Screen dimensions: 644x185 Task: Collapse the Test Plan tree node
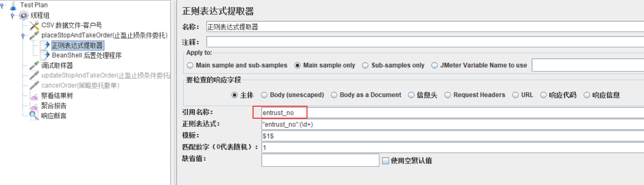[x=2, y=5]
